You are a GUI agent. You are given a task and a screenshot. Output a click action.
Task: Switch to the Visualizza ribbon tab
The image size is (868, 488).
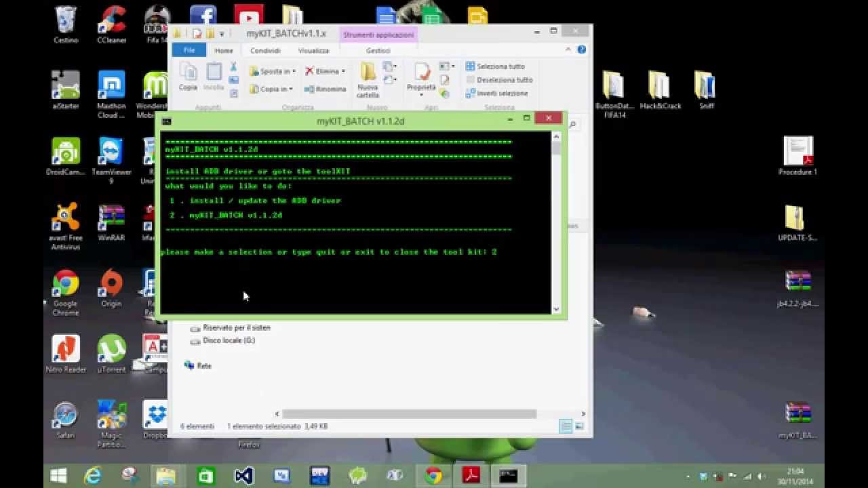(x=313, y=50)
